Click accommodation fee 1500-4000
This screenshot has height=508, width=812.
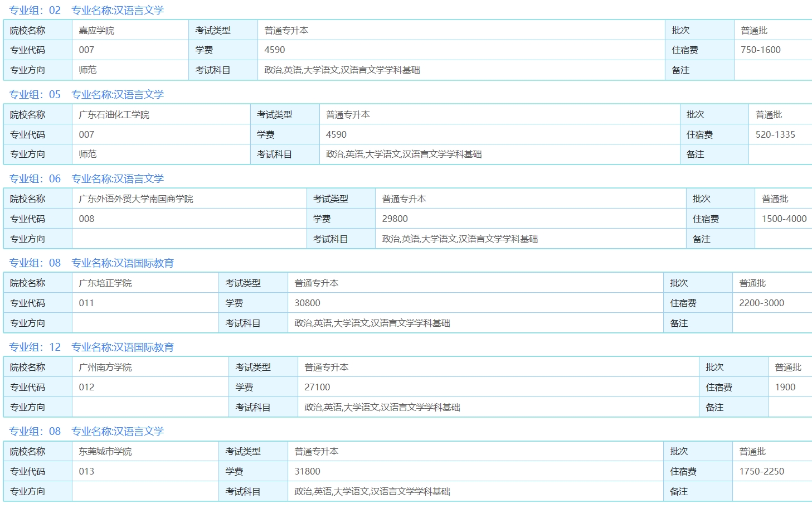784,219
